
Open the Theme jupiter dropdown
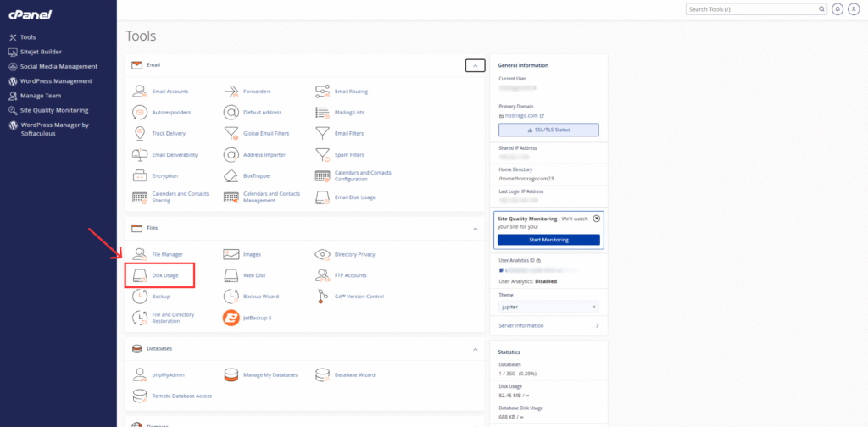point(548,307)
